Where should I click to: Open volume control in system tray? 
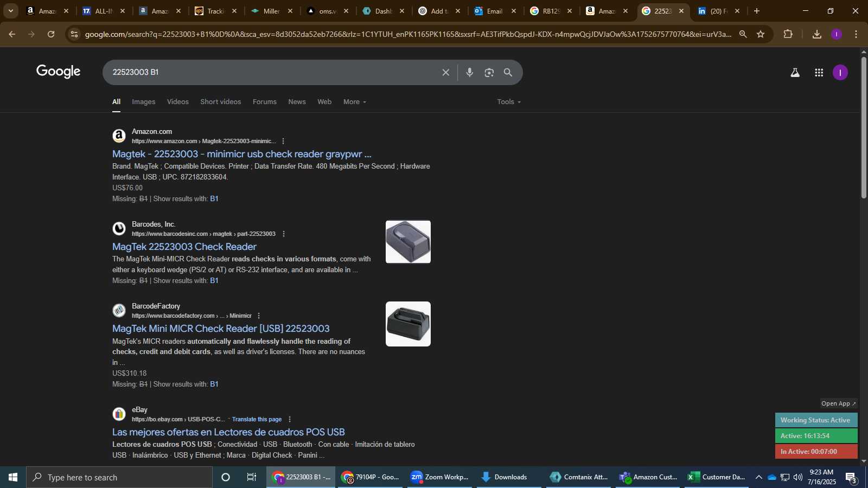click(797, 477)
